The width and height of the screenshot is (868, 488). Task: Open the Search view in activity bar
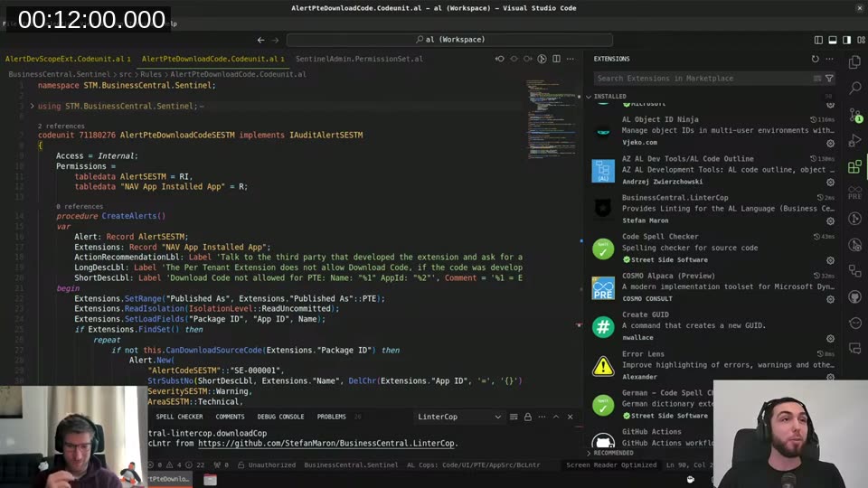tap(855, 88)
